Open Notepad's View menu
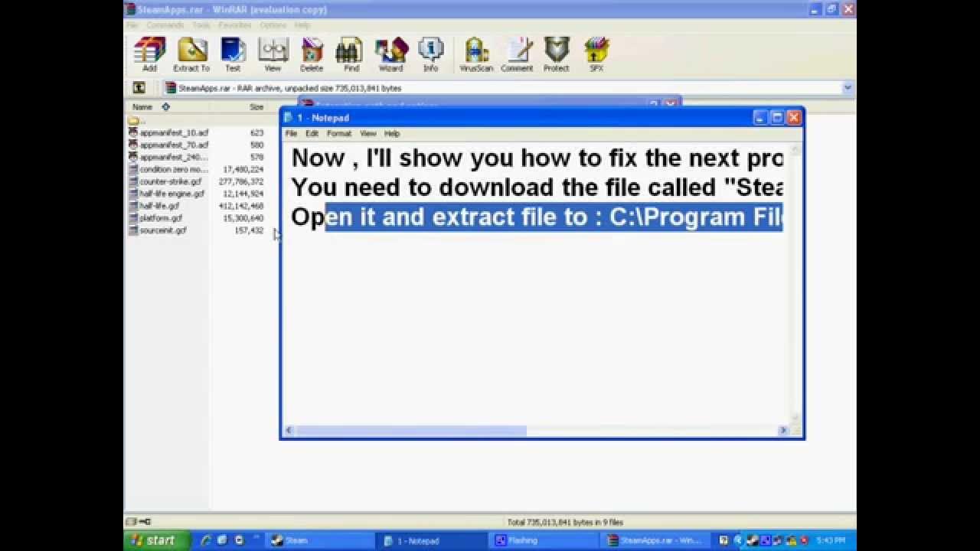The width and height of the screenshot is (980, 551). [368, 133]
